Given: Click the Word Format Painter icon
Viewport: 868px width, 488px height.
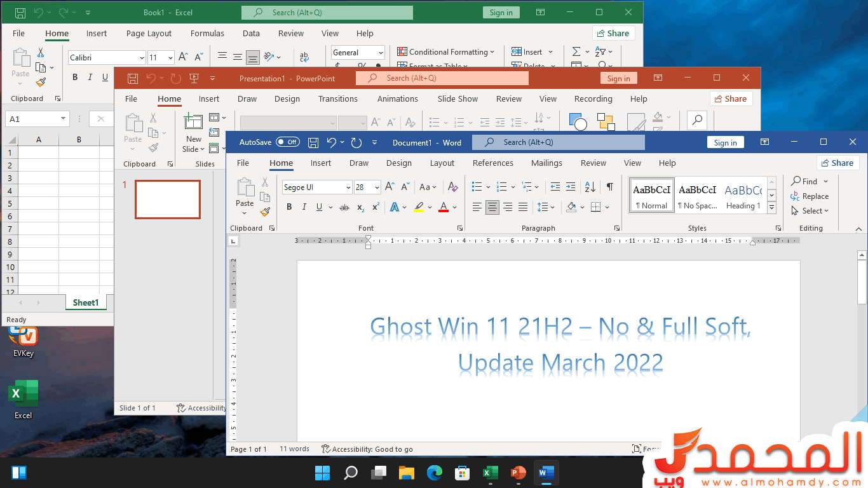Looking at the screenshot, I should pos(265,212).
